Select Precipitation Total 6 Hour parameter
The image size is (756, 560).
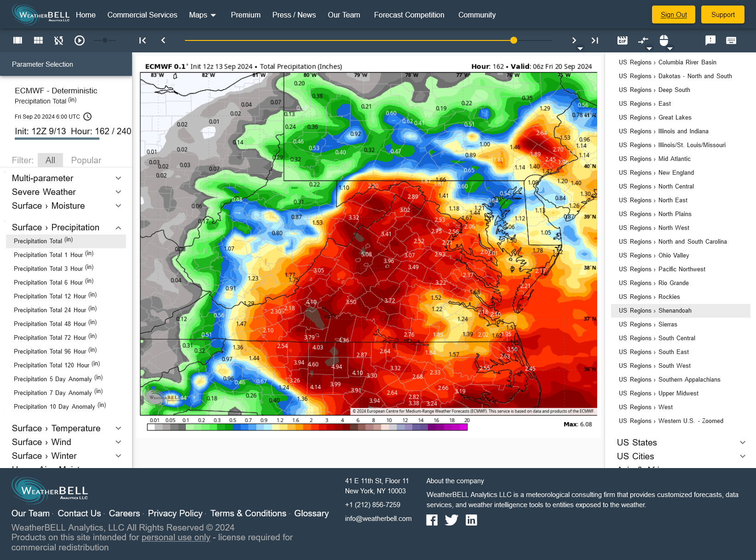pos(66,282)
